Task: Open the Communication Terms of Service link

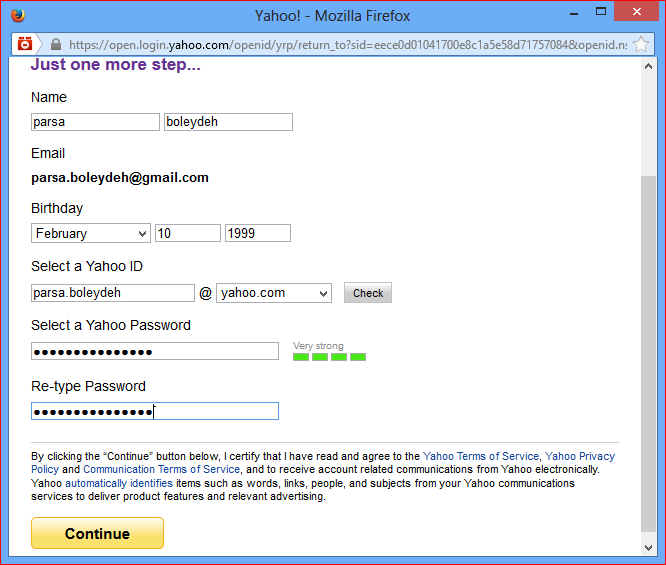Action: [161, 469]
